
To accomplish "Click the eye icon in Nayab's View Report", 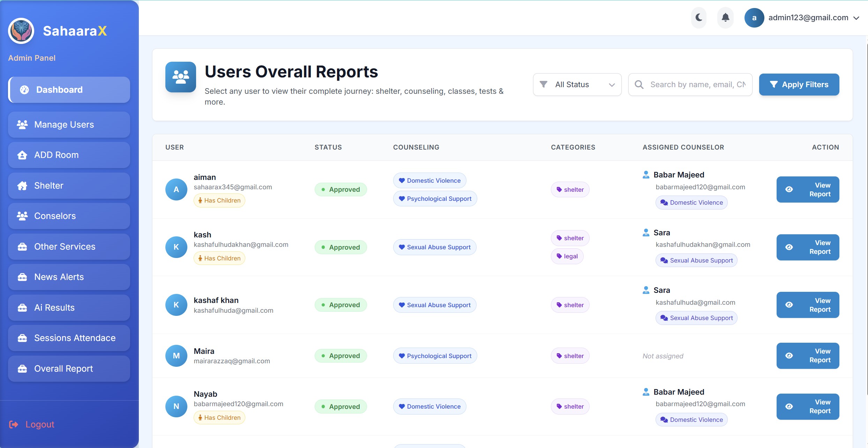I will tap(789, 407).
